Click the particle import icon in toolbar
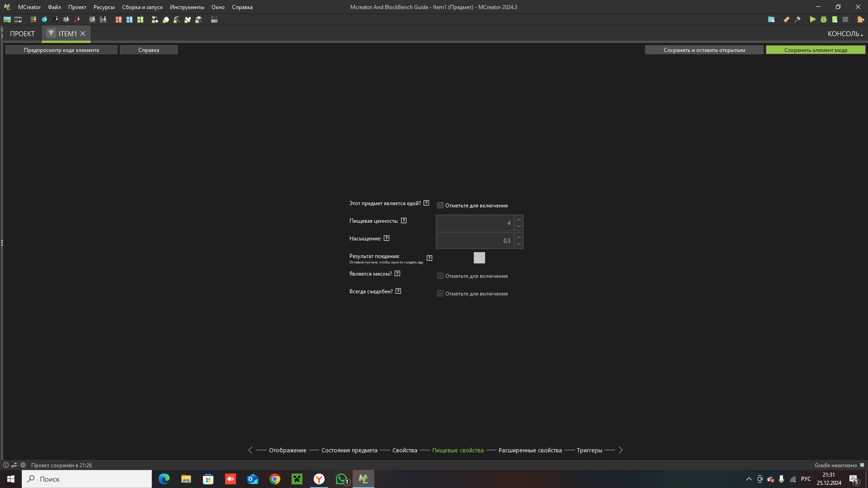This screenshot has width=868, height=488. click(77, 19)
